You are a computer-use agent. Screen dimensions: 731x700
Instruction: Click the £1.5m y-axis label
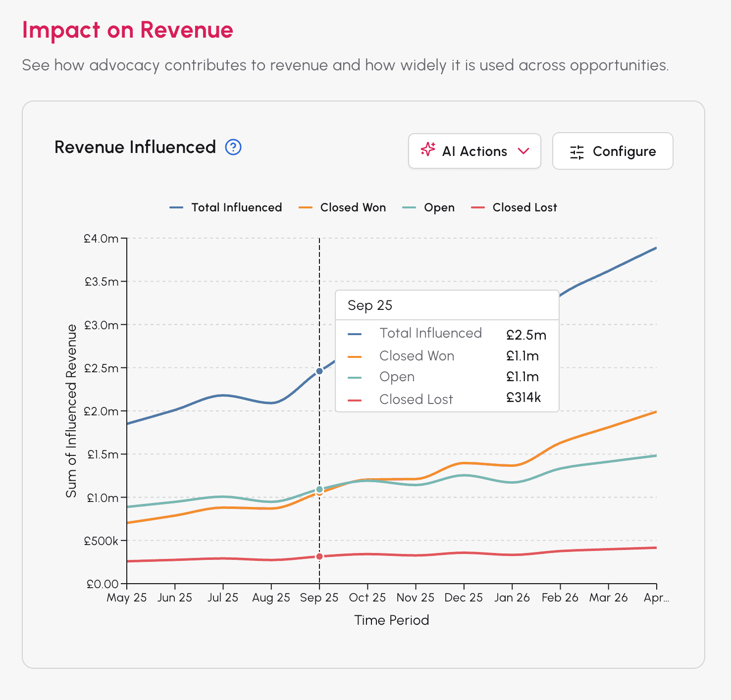point(103,454)
